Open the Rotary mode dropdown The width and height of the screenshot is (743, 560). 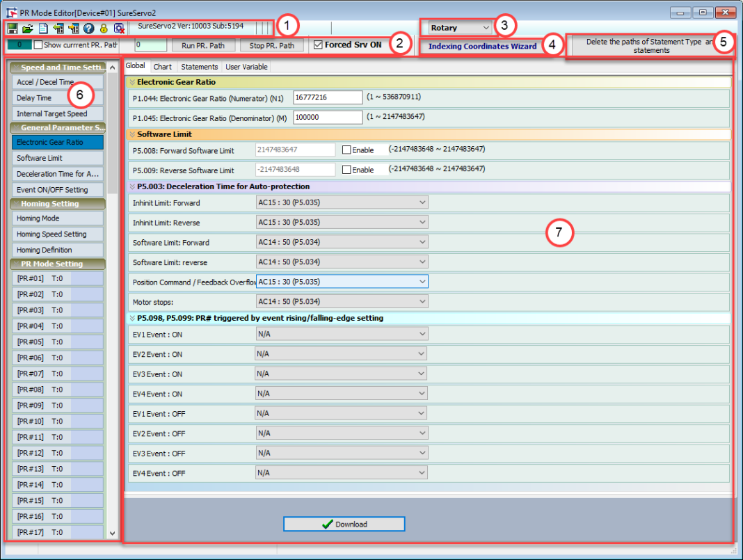[484, 27]
